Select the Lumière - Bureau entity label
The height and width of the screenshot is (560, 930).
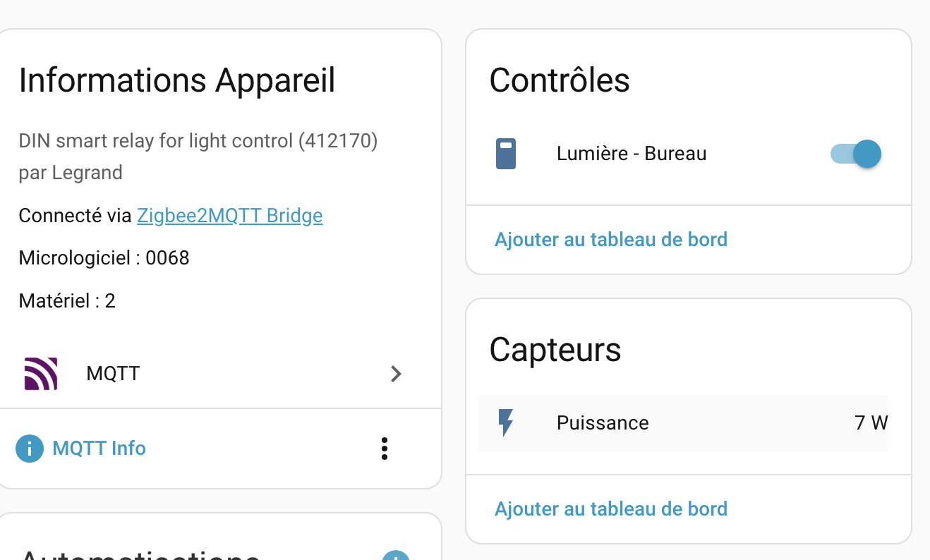[631, 154]
